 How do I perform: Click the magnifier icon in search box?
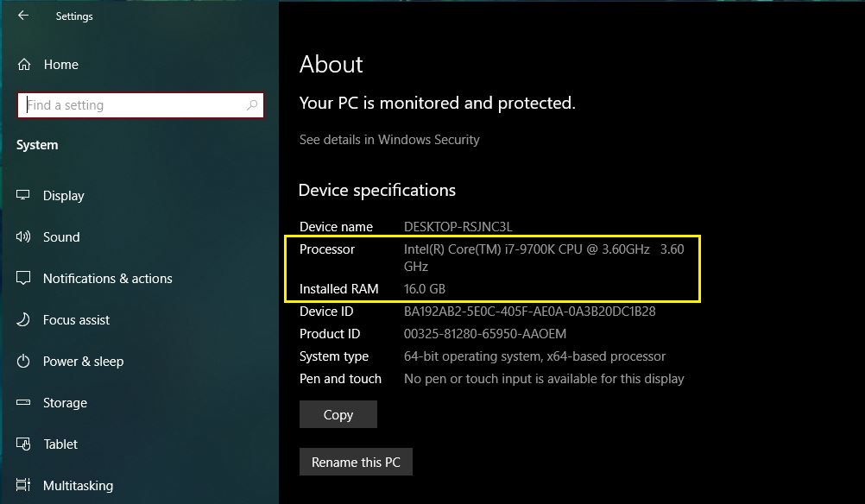pyautogui.click(x=252, y=105)
